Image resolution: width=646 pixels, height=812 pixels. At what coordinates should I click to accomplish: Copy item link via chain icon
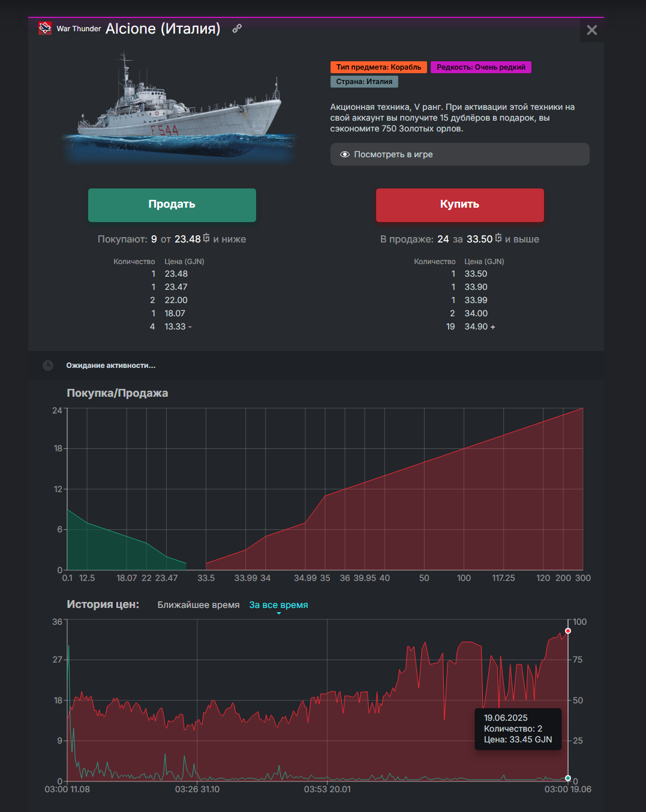tap(237, 28)
